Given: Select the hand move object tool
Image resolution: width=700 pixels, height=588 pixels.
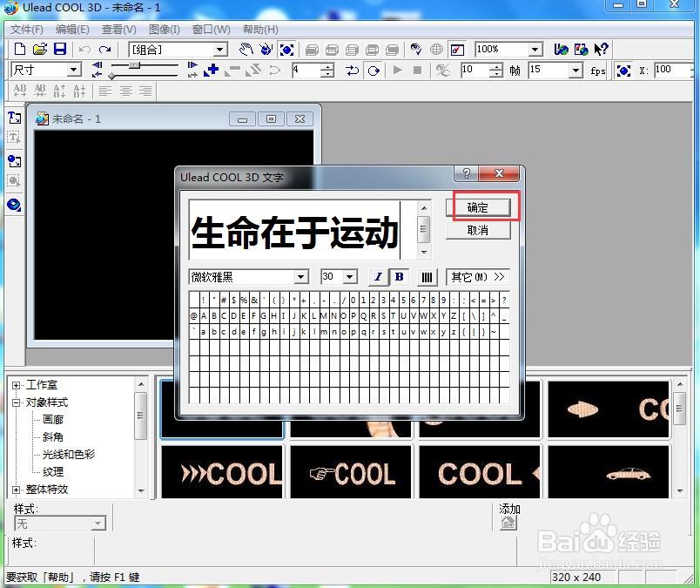Looking at the screenshot, I should tap(246, 49).
